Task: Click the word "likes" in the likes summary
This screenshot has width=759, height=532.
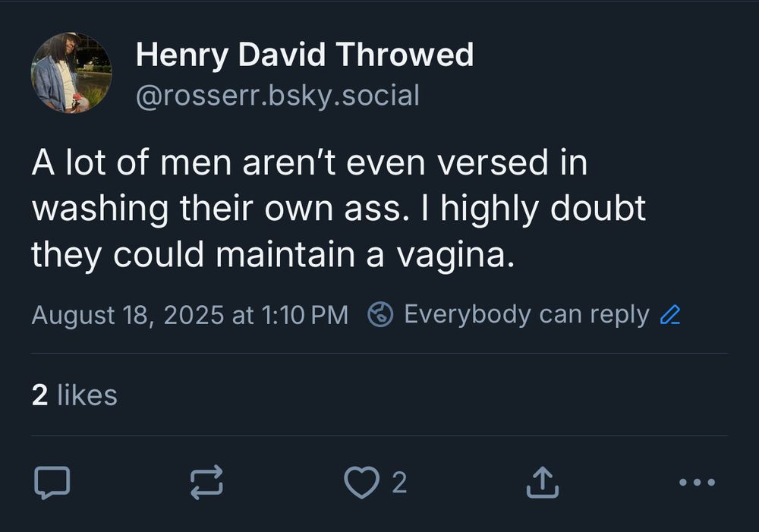Action: (x=87, y=395)
